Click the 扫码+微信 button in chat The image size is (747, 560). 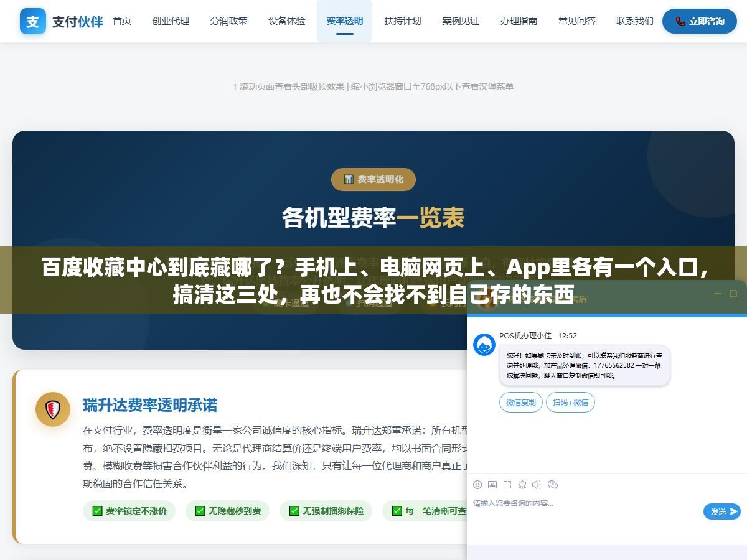[x=570, y=403]
